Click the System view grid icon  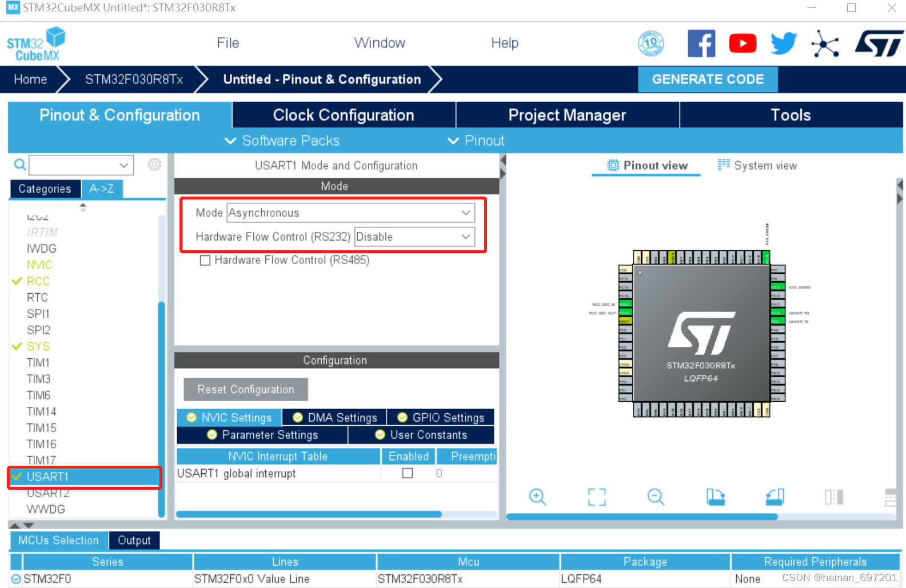pyautogui.click(x=724, y=165)
